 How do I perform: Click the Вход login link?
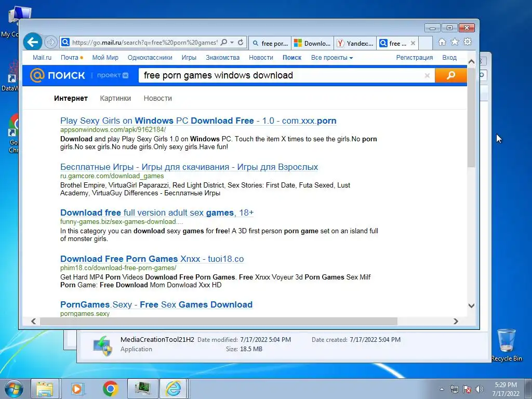[x=449, y=57]
